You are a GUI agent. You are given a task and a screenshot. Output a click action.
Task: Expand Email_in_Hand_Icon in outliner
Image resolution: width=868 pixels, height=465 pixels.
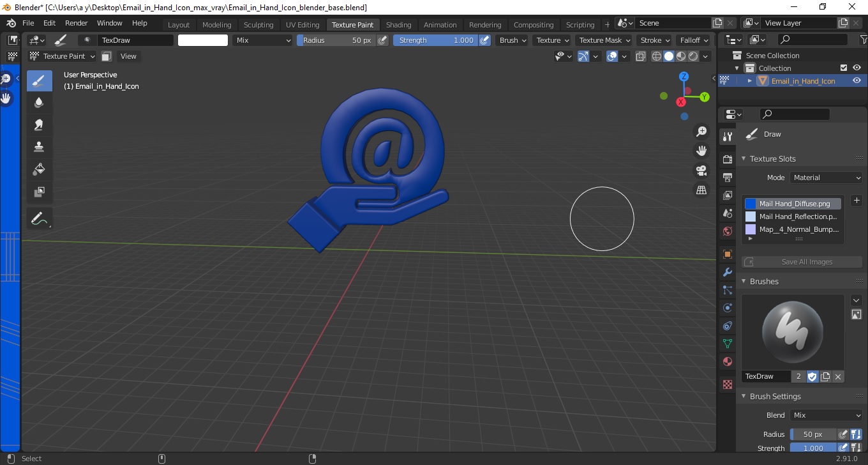[x=750, y=81]
